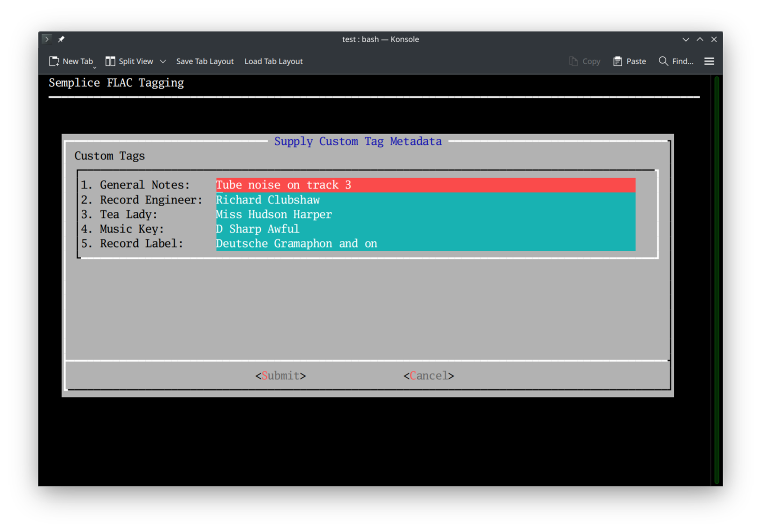Click the Cancel button in the dialog
762x532 pixels.
[428, 375]
